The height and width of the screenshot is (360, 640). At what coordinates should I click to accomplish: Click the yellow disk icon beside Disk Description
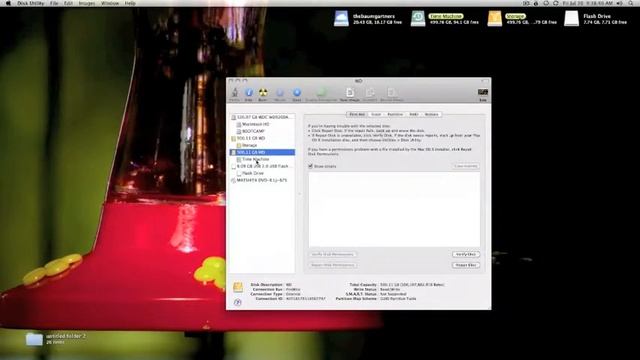coord(238,287)
